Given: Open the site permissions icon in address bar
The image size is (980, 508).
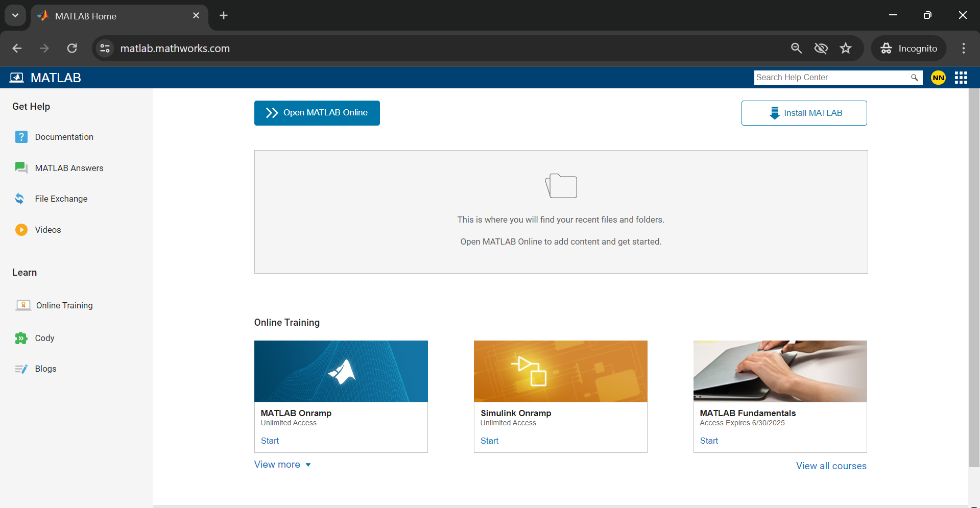Looking at the screenshot, I should click(x=104, y=48).
